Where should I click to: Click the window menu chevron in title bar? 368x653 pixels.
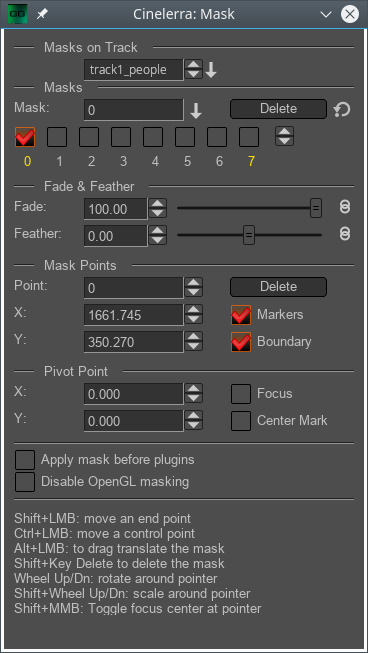tap(326, 15)
